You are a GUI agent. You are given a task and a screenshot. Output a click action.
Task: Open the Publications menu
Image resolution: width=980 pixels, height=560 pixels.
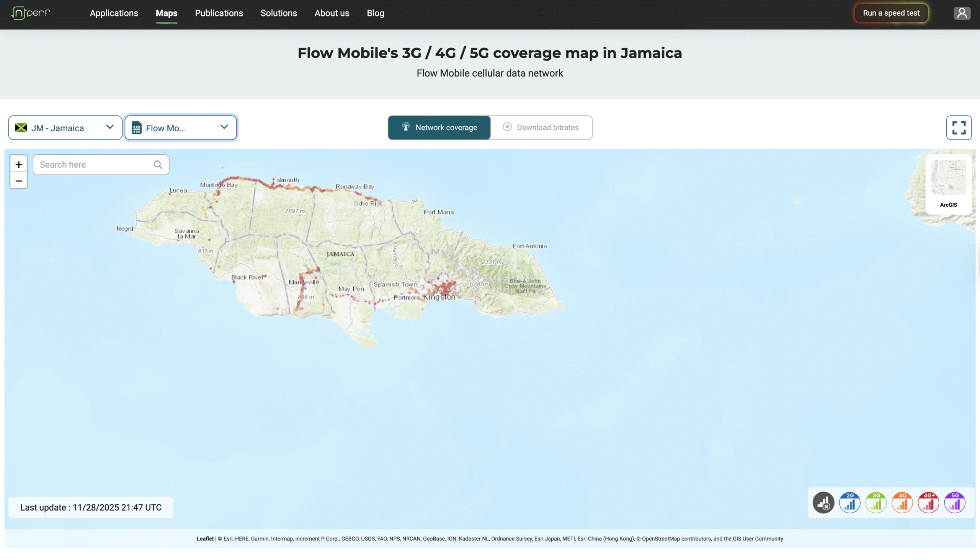click(219, 13)
